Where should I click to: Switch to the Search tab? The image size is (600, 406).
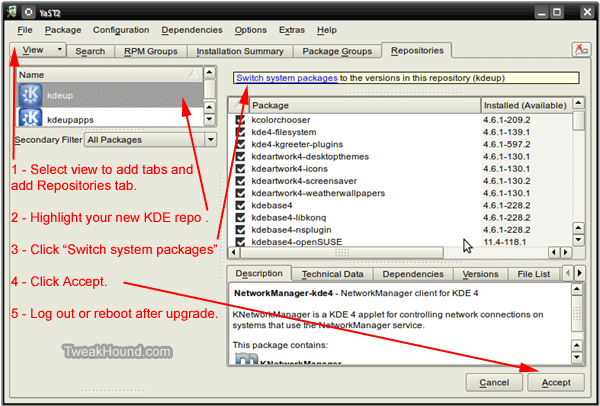[x=90, y=51]
